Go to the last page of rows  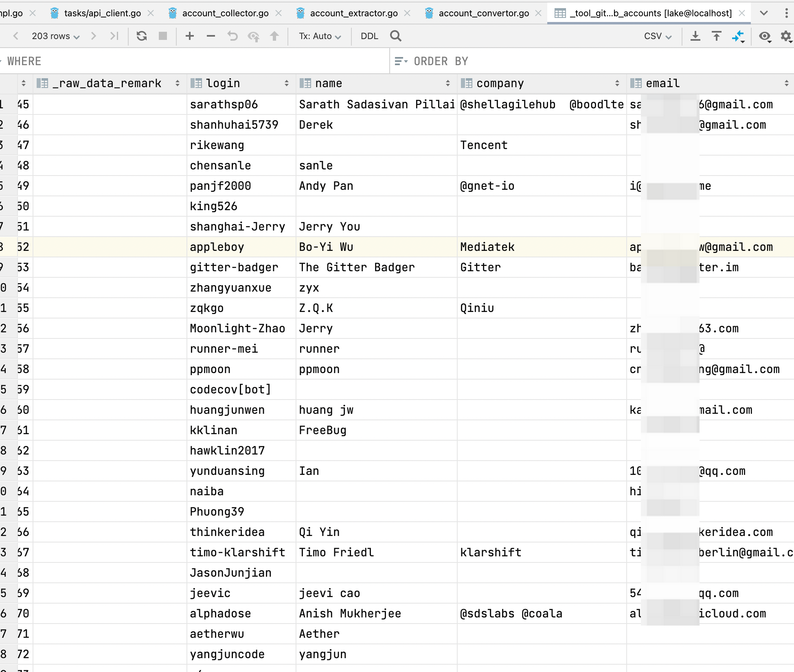[x=114, y=36]
